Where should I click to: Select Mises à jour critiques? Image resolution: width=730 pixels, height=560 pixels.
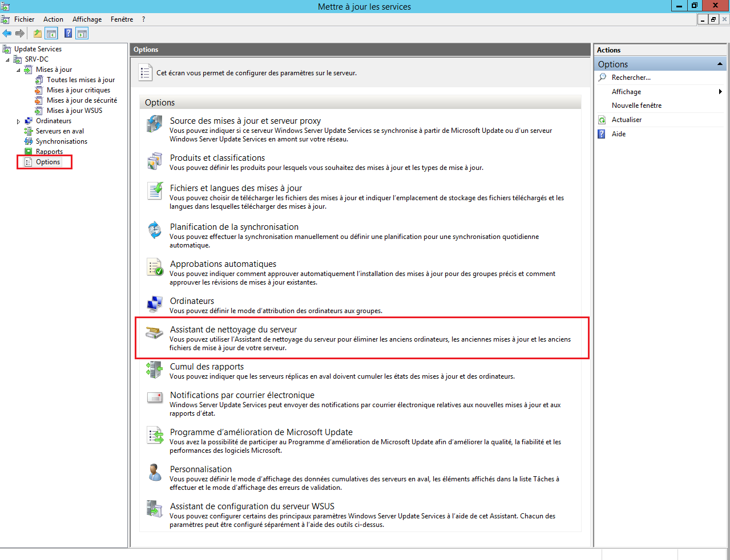pyautogui.click(x=78, y=90)
